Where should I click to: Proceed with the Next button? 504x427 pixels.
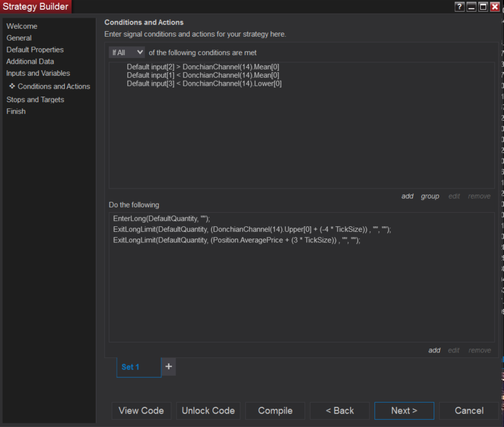(404, 410)
